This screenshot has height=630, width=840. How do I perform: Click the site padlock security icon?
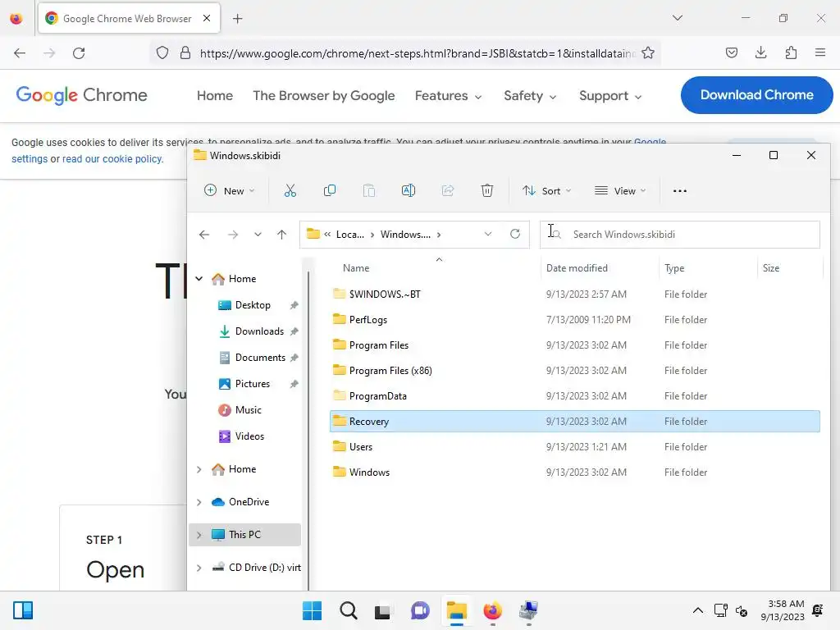click(185, 53)
